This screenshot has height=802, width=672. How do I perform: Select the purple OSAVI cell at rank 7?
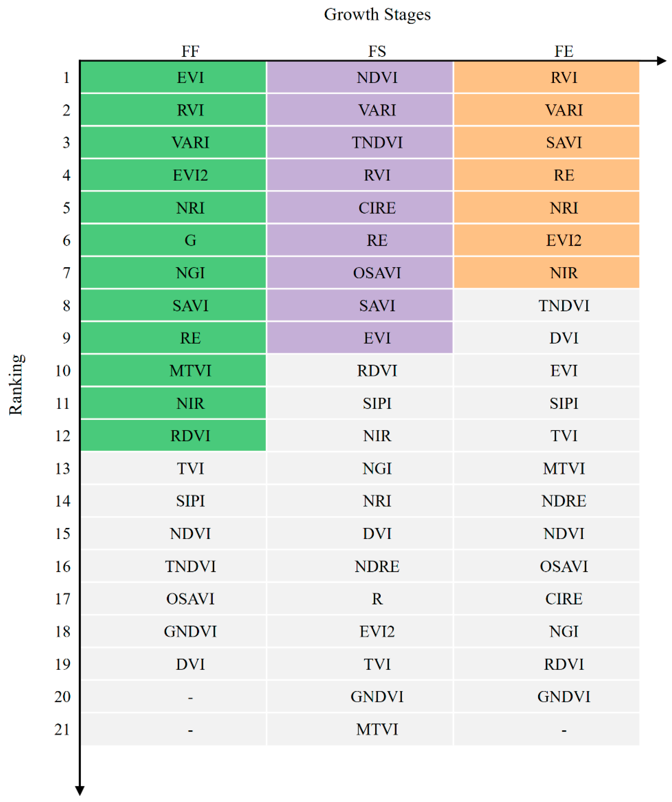click(377, 273)
